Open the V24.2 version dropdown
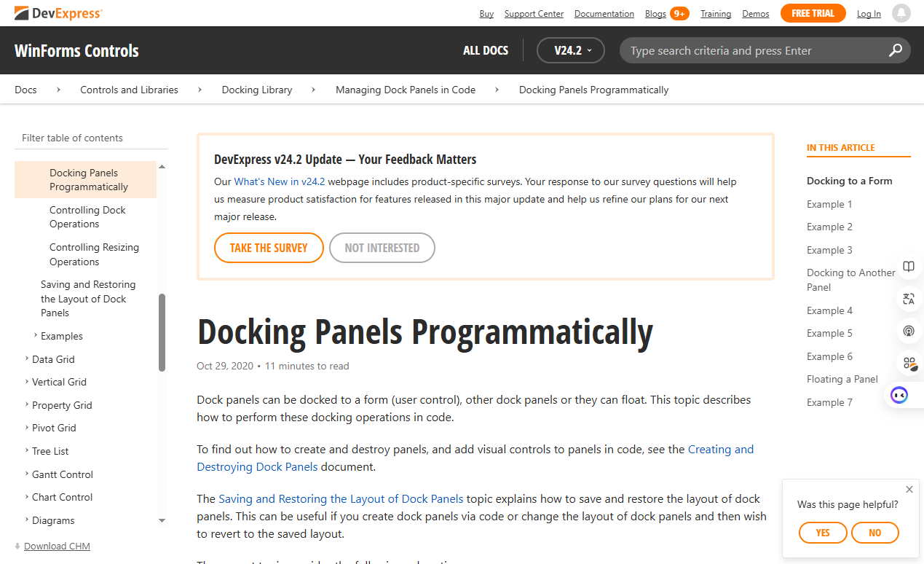 571,50
